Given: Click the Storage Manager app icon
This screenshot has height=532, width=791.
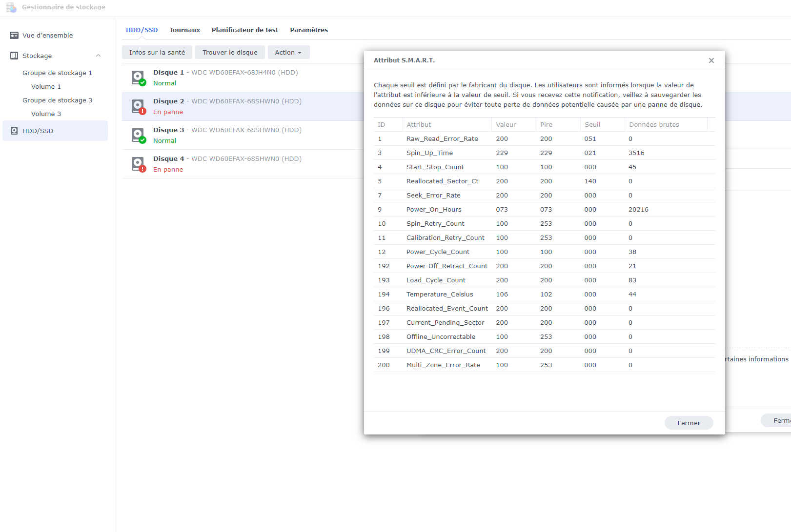Looking at the screenshot, I should 11,7.
